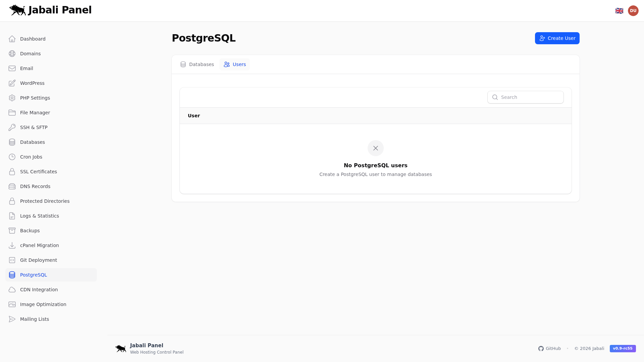The height and width of the screenshot is (362, 644).
Task: Open the GitHub link in the footer
Action: [549, 349]
